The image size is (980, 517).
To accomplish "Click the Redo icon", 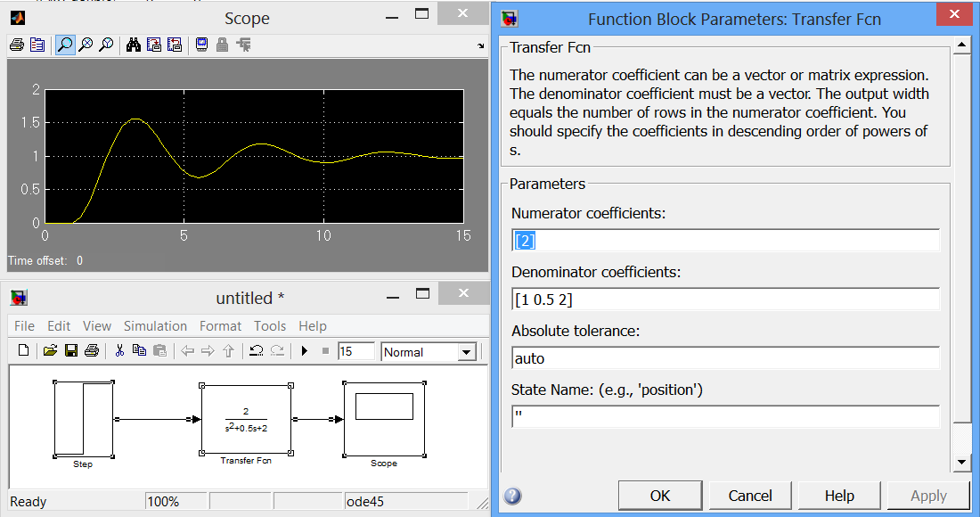I will [277, 350].
